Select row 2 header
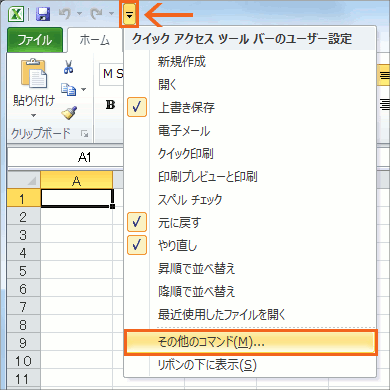The width and height of the screenshot is (390, 390). 24,217
